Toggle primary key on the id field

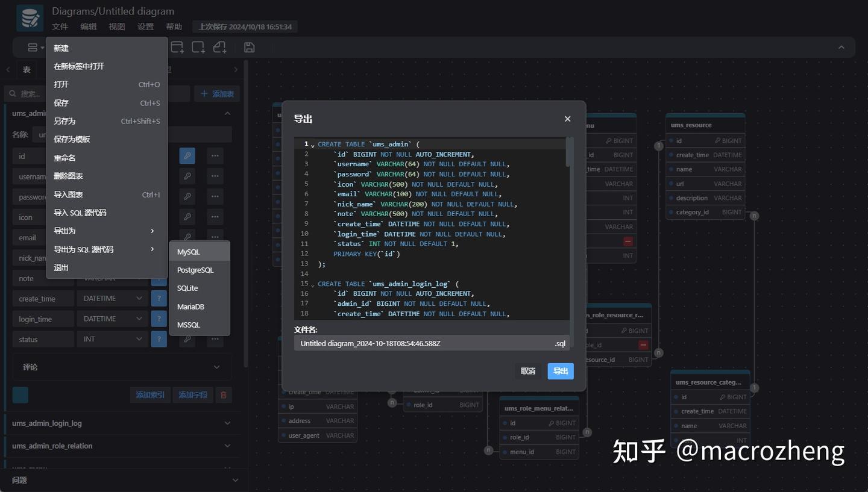click(187, 156)
